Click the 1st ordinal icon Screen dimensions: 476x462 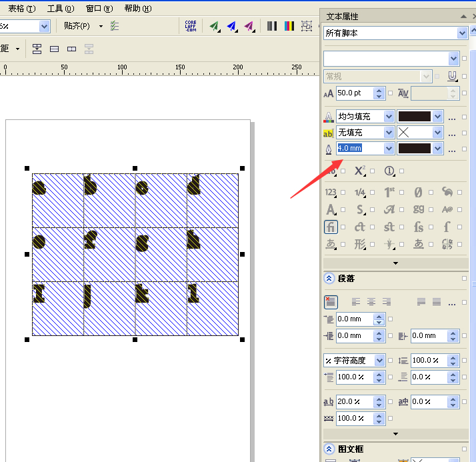(x=389, y=192)
